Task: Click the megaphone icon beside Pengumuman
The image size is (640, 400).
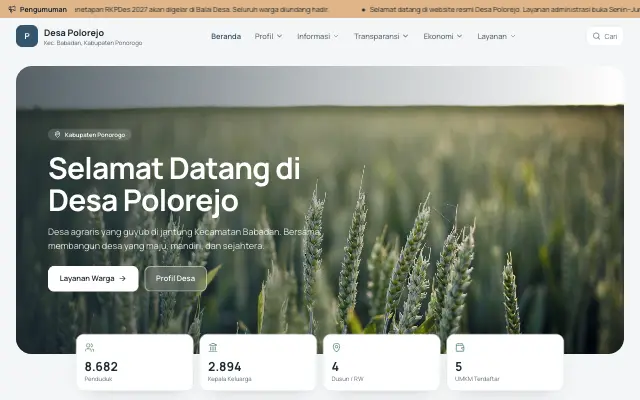Action: tap(12, 9)
